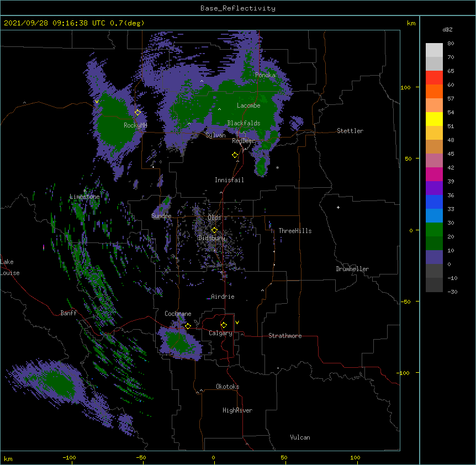Pick the purple 36-39 dBZ legend swatch
This screenshot has height=465, width=476.
[434, 188]
